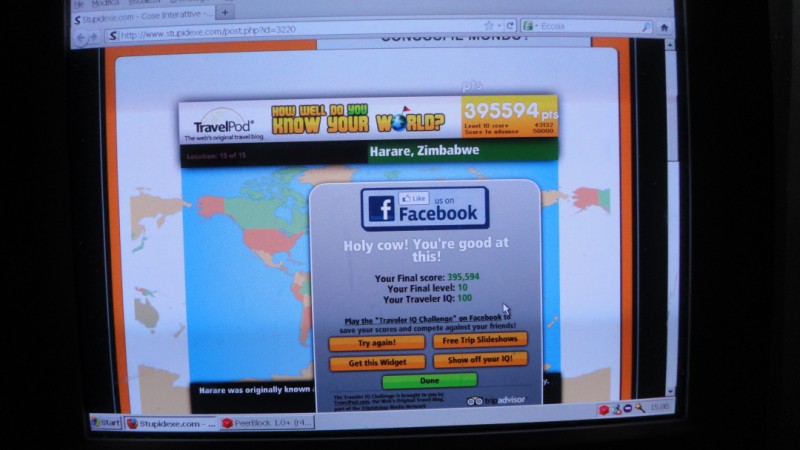
Task: Open Free Trip Slideshows
Action: (x=480, y=340)
